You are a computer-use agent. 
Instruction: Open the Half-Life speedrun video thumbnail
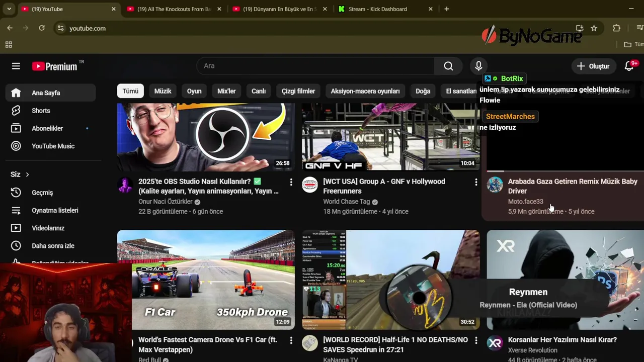click(x=390, y=280)
